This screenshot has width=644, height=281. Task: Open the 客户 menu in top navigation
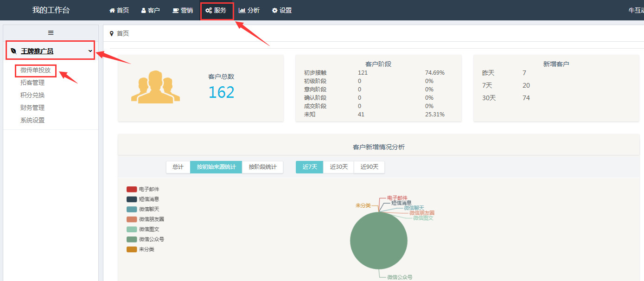(x=150, y=10)
